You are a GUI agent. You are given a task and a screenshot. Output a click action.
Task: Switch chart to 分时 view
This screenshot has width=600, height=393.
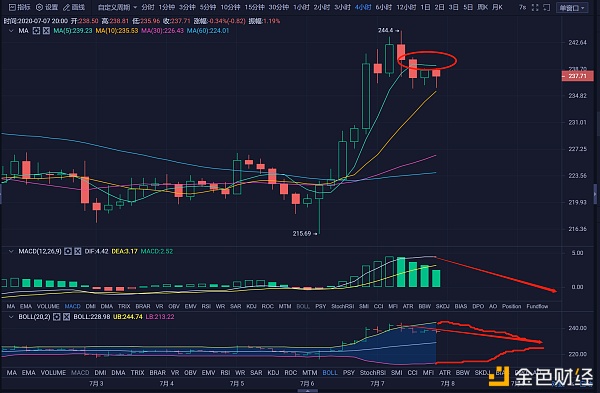pyautogui.click(x=147, y=7)
